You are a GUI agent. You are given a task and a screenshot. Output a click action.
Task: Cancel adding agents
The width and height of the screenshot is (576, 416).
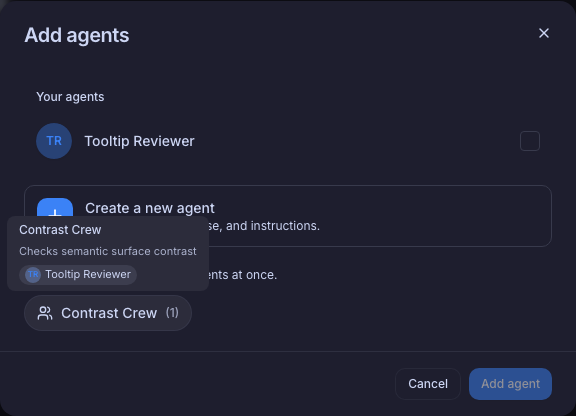tap(428, 384)
